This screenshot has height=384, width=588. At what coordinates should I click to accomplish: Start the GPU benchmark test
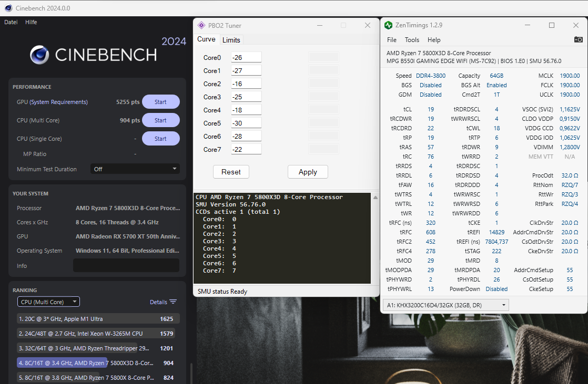click(160, 102)
